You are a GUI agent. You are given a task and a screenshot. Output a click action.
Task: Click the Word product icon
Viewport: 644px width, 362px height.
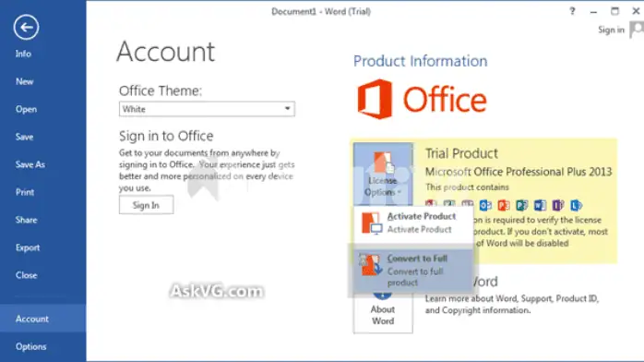pos(540,205)
